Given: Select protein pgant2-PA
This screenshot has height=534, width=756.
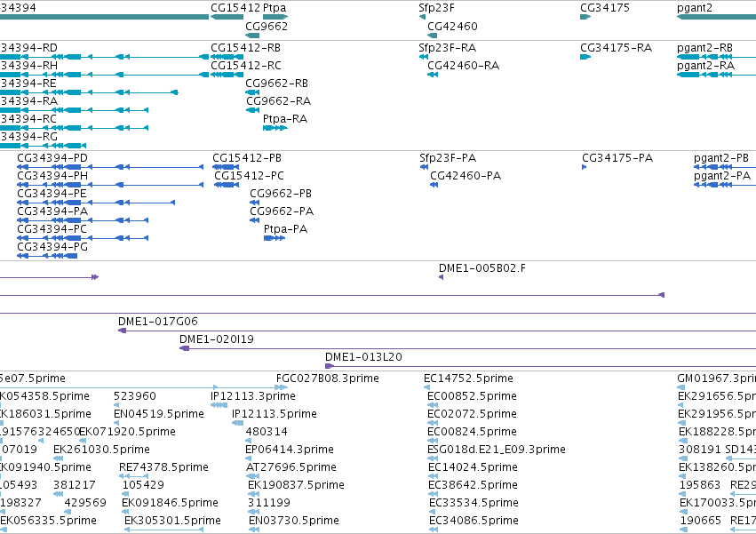Looking at the screenshot, I should click(x=722, y=176).
